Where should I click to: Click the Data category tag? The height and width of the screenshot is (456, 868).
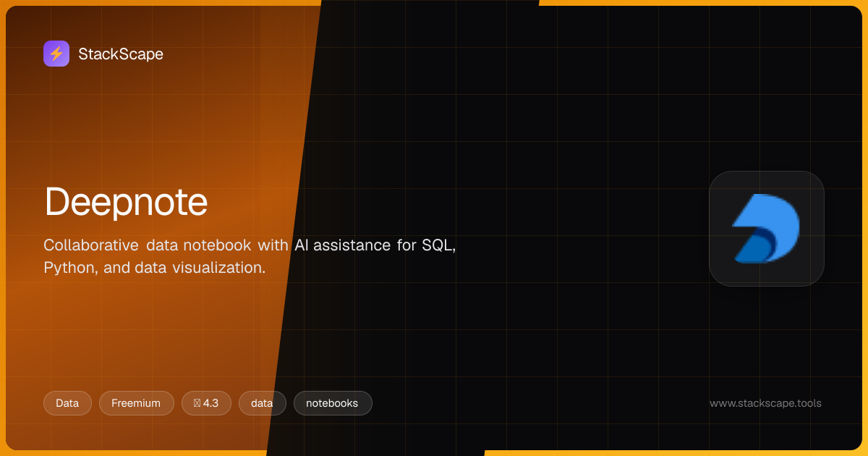[67, 403]
